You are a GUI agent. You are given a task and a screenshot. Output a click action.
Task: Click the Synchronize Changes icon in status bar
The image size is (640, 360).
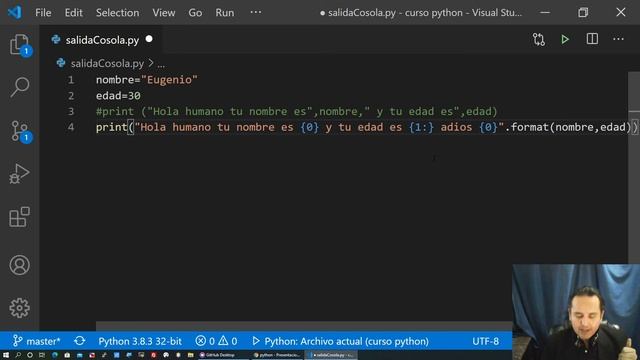click(x=80, y=341)
